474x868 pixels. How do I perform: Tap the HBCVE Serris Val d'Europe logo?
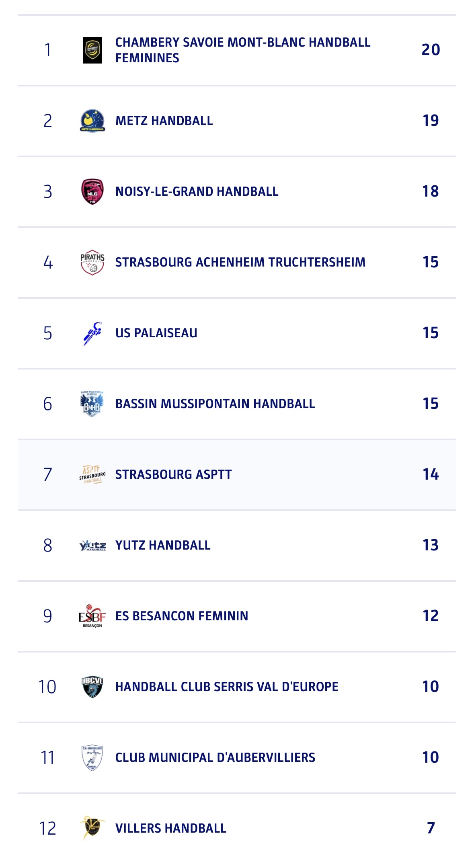point(92,687)
